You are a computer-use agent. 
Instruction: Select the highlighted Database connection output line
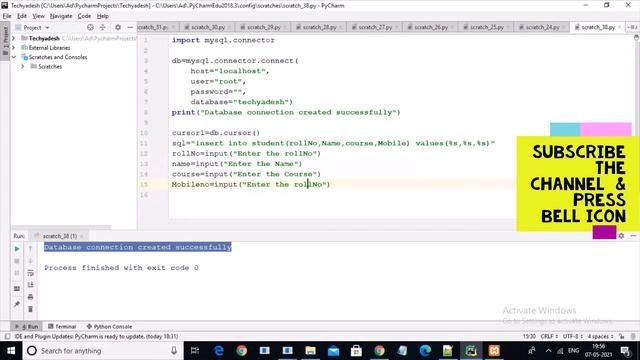[x=138, y=247]
